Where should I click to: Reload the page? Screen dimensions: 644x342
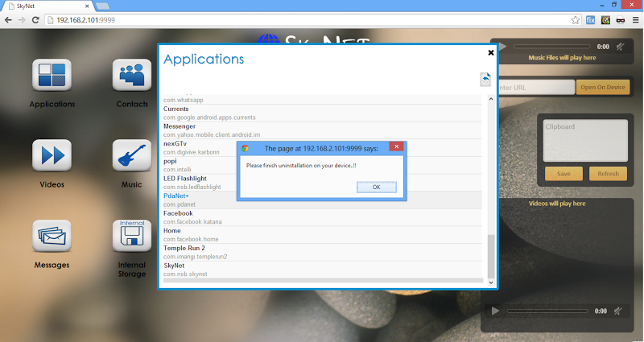click(35, 19)
